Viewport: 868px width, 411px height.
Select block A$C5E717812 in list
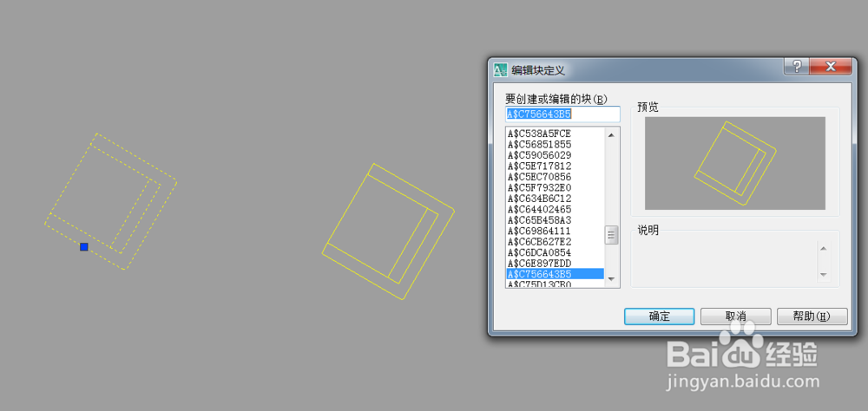(539, 166)
